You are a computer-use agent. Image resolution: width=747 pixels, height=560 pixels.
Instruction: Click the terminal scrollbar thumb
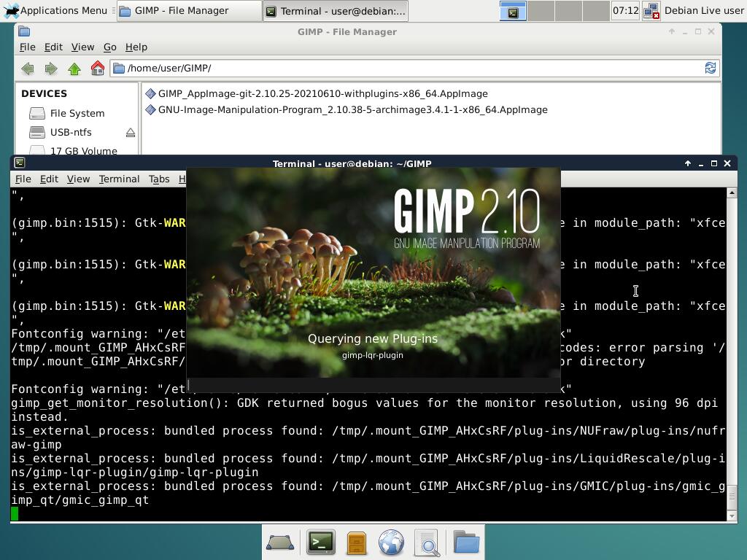[x=732, y=497]
